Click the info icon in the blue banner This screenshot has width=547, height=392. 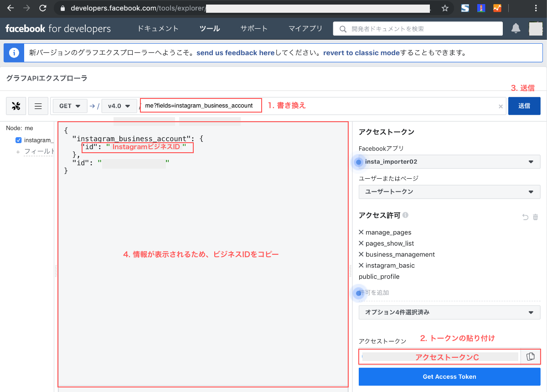click(x=14, y=52)
